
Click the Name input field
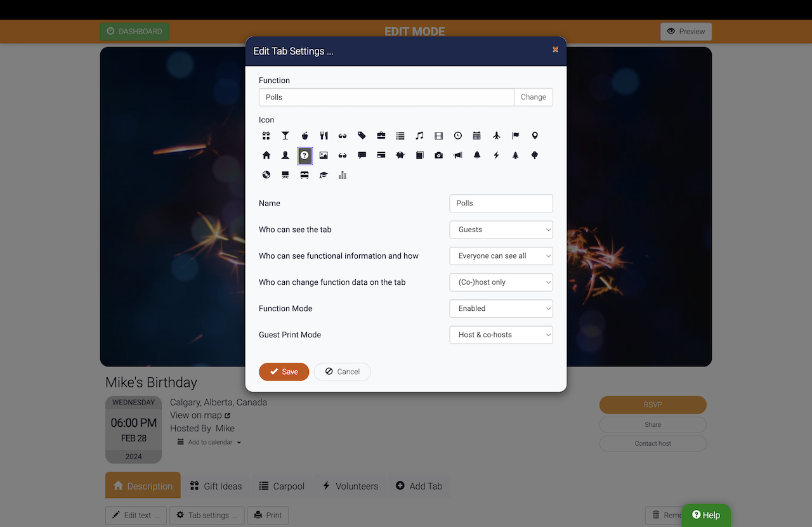pyautogui.click(x=501, y=204)
